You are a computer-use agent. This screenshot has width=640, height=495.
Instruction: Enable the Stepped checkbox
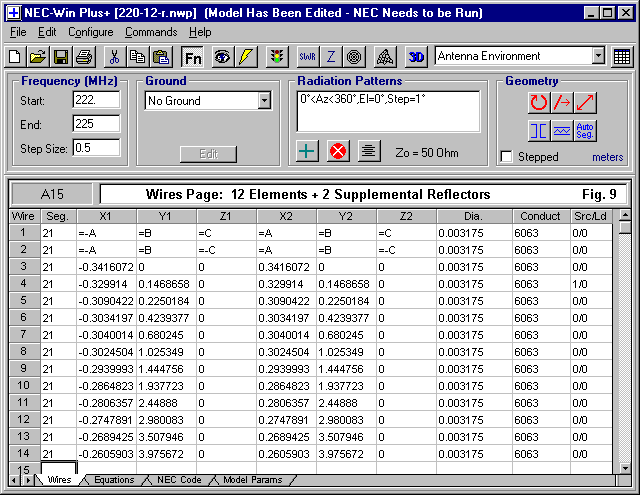(507, 157)
